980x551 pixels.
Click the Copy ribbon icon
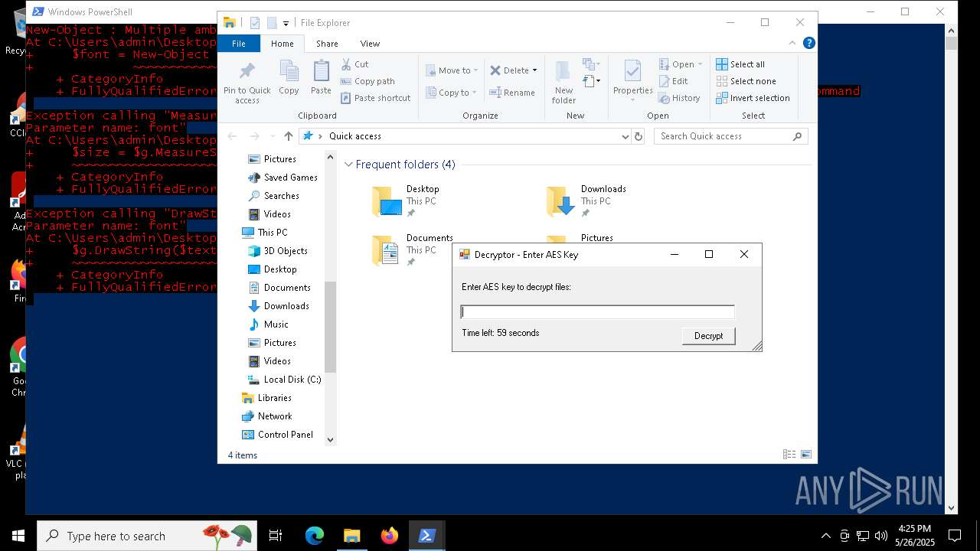(289, 77)
